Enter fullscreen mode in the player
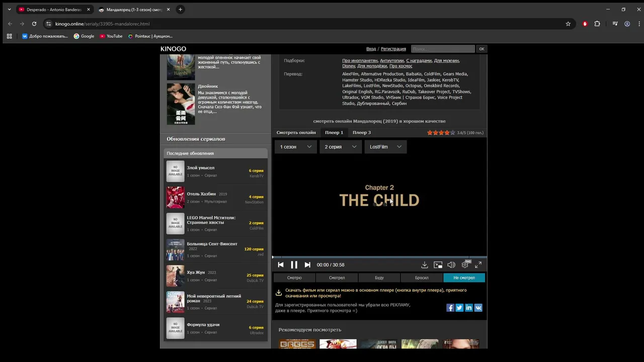 tap(478, 265)
